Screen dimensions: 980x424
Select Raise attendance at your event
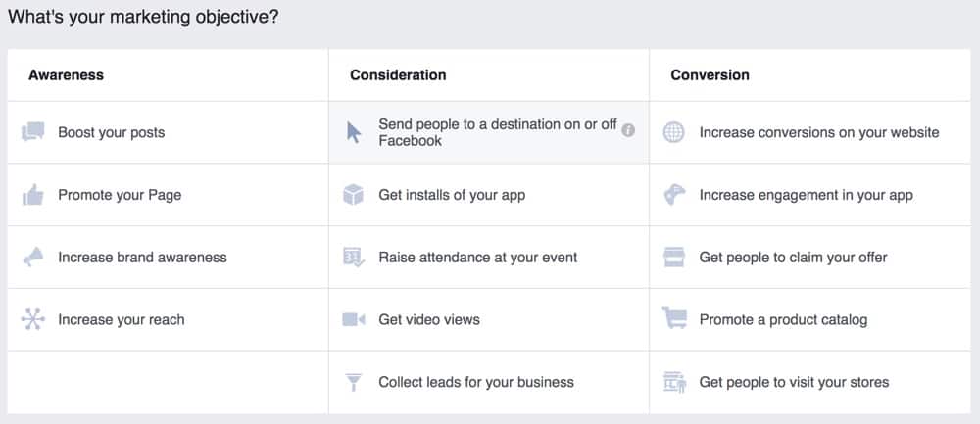[x=477, y=258]
